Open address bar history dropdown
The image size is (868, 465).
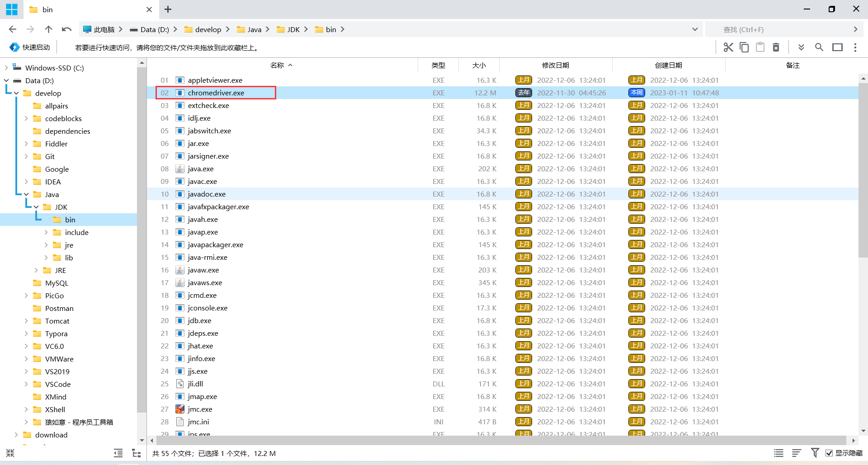(695, 29)
